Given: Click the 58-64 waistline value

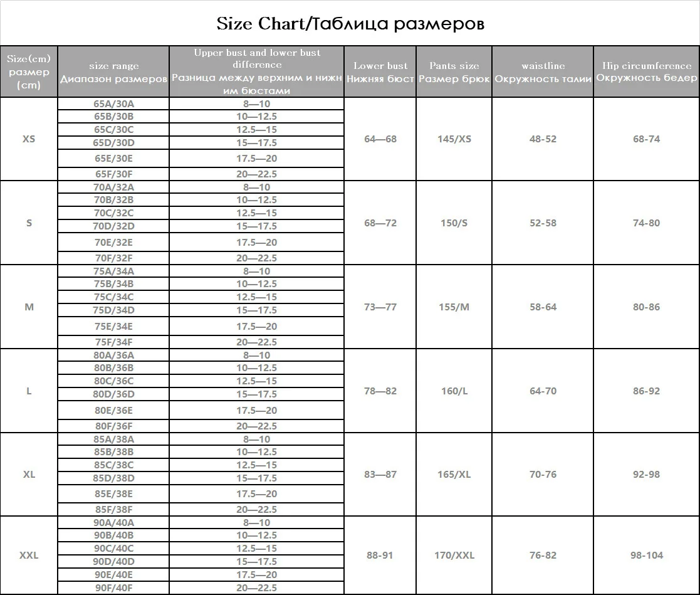Looking at the screenshot, I should click(x=543, y=307).
